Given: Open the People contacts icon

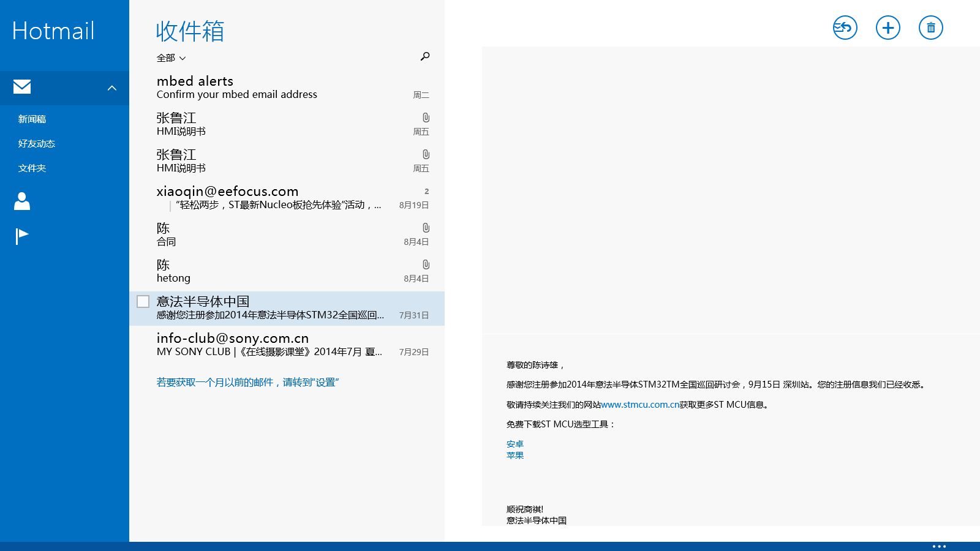Looking at the screenshot, I should coord(22,201).
